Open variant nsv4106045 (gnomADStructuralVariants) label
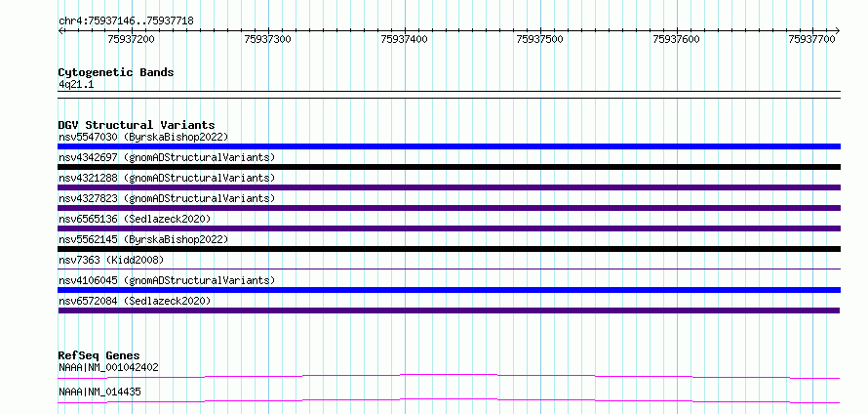 [x=167, y=280]
